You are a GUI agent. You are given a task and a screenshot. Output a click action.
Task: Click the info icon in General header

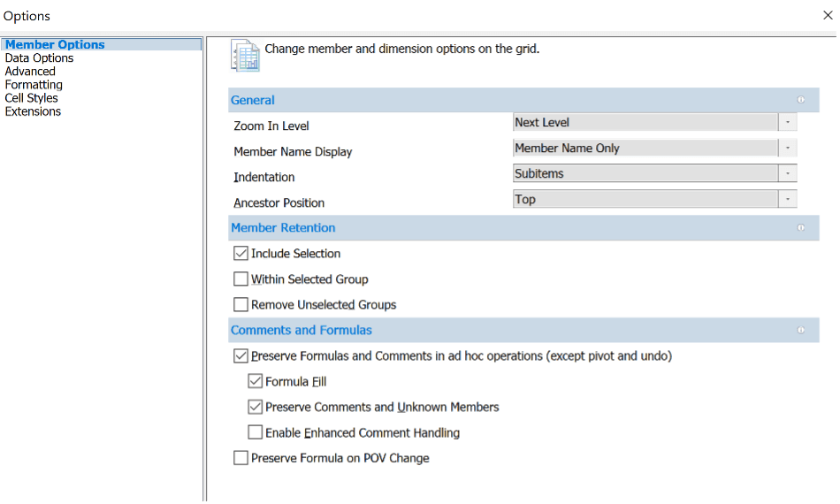801,100
